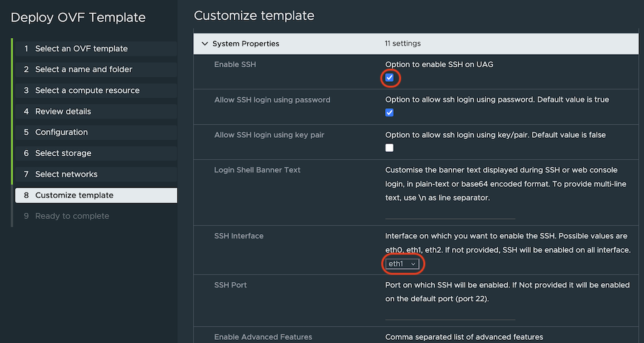Open step 3 Select a compute resource
The image size is (644, 343).
[87, 91]
